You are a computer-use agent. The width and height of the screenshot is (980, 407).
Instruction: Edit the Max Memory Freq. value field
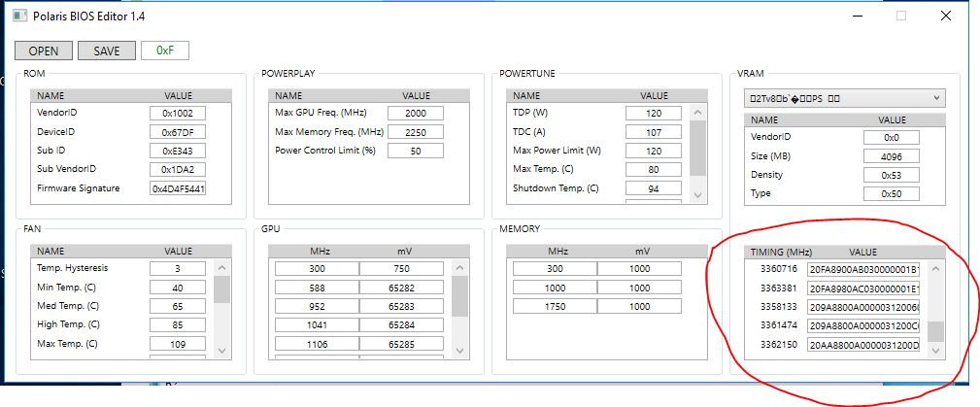pyautogui.click(x=416, y=132)
